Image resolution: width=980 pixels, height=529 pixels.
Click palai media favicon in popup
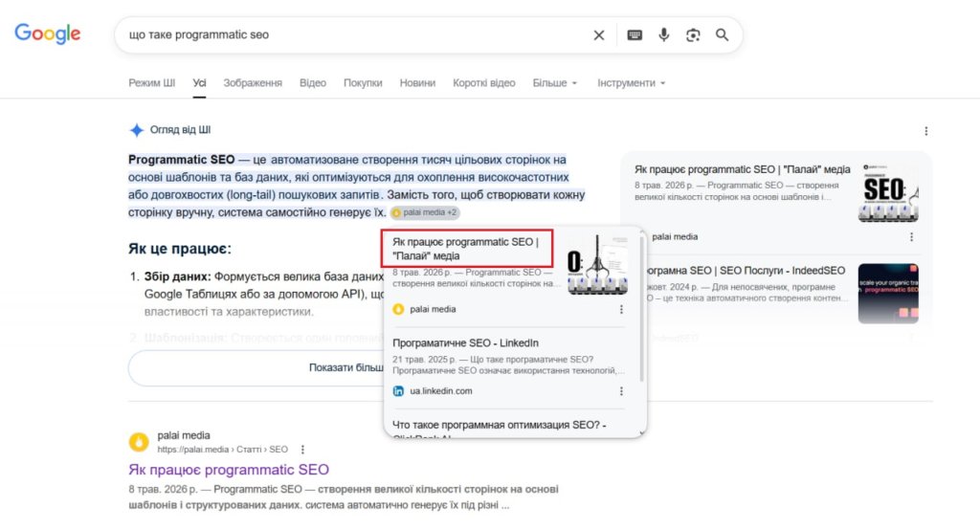[398, 309]
